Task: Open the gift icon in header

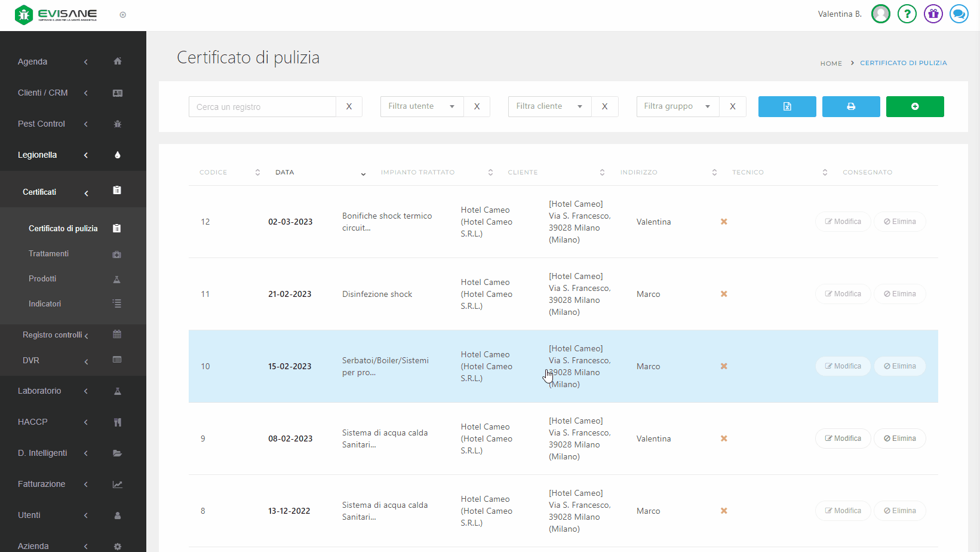Action: [x=933, y=14]
